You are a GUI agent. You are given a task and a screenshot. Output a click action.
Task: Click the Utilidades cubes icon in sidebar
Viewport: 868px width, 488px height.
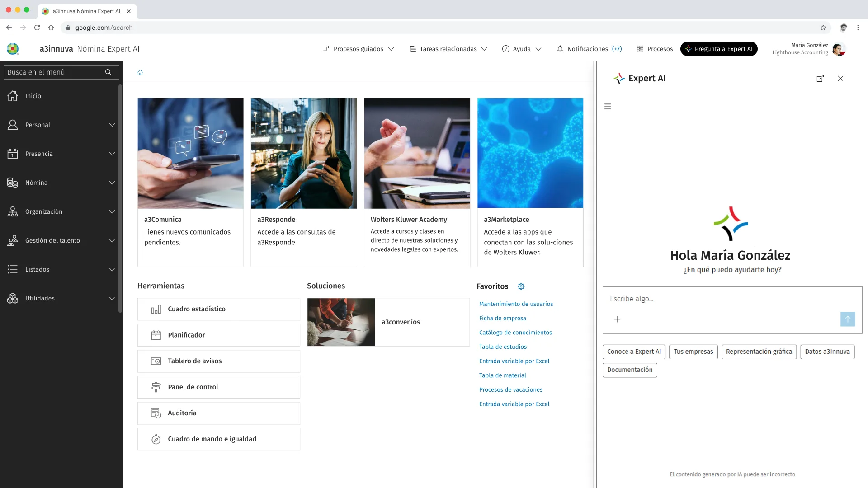(13, 298)
